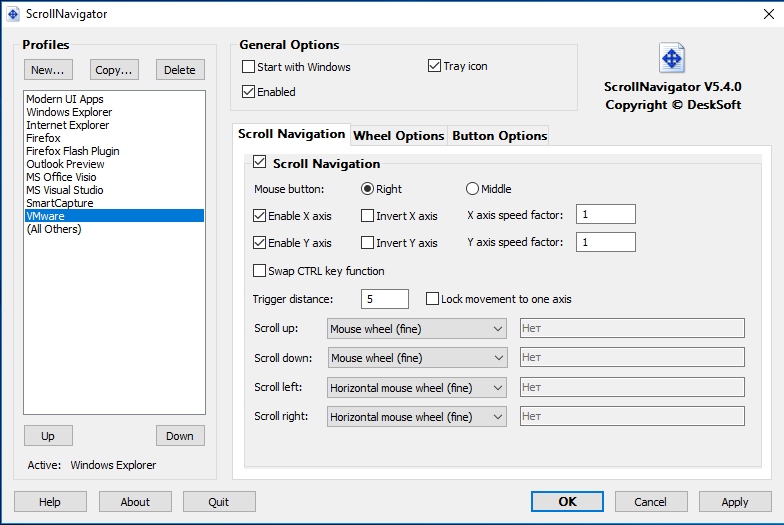Select the MS Office Visio profile
Viewport: 784px width, 525px height.
(x=114, y=177)
